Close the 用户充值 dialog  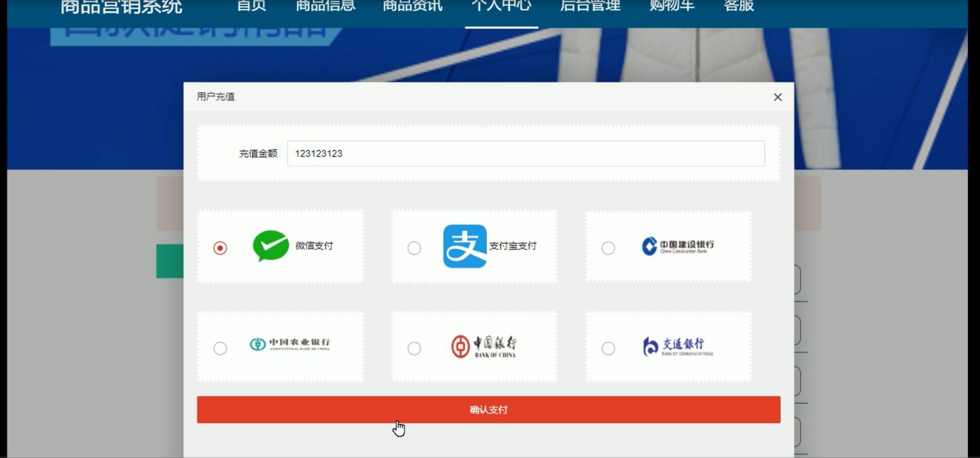tap(778, 97)
